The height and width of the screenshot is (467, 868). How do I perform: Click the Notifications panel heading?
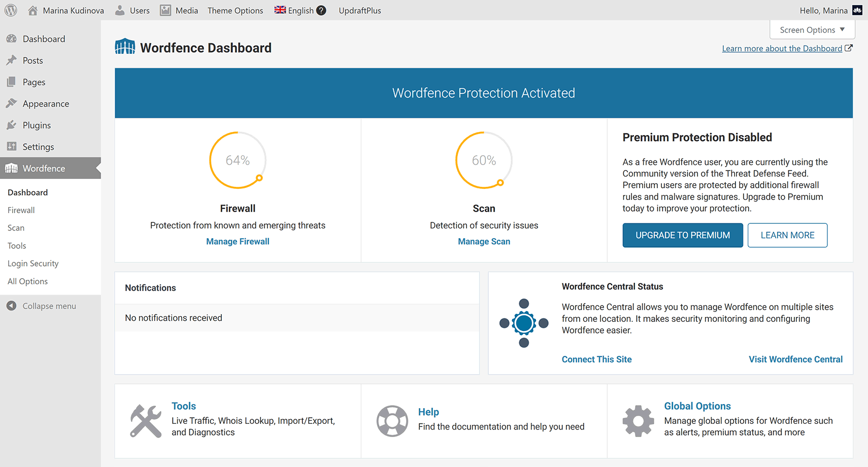tap(151, 288)
